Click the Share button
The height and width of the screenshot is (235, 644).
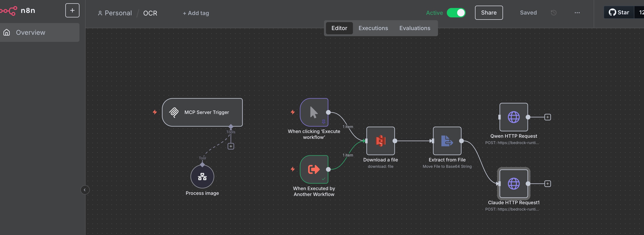pos(488,13)
